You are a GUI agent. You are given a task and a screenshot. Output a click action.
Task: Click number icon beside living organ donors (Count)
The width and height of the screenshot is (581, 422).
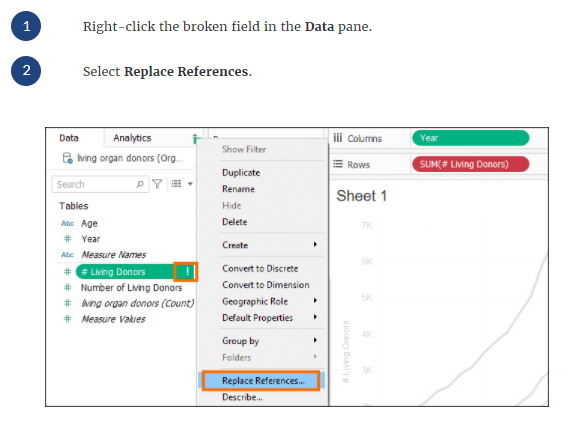[x=67, y=303]
